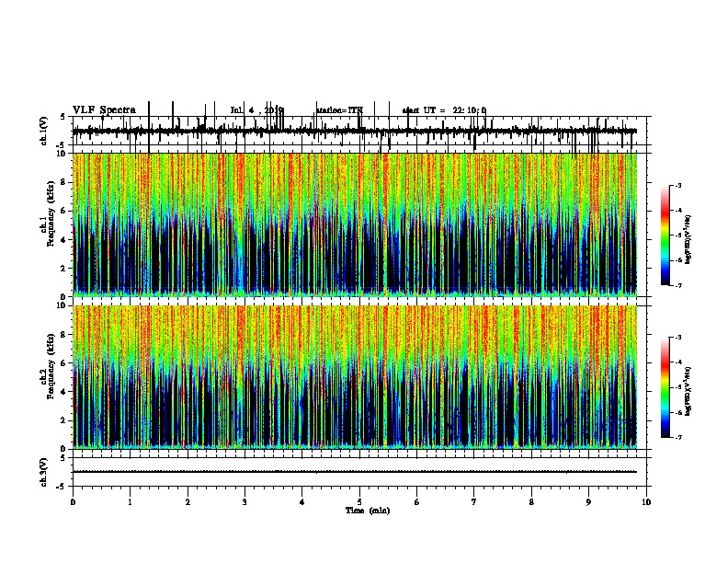Image resolution: width=728 pixels, height=563 pixels.
Task: Click tick label 5 on Time axis
Action: pos(359,502)
